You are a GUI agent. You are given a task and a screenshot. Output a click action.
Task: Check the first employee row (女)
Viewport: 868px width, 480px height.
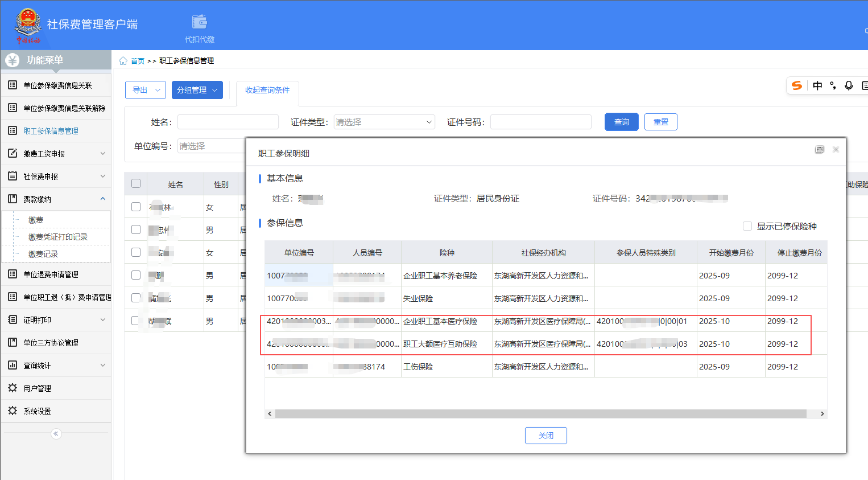[x=136, y=207]
